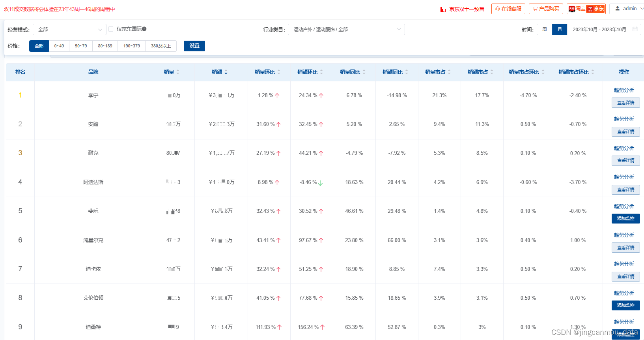Click brand name 迪卡侬
Screen dimensions: 644x340
(x=93, y=269)
